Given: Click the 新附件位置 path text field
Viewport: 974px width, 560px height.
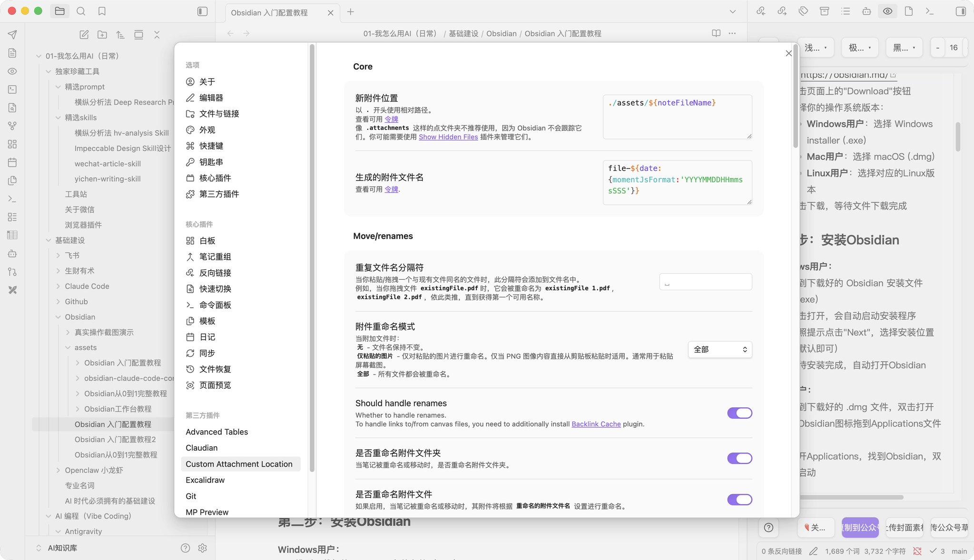Looking at the screenshot, I should (677, 117).
